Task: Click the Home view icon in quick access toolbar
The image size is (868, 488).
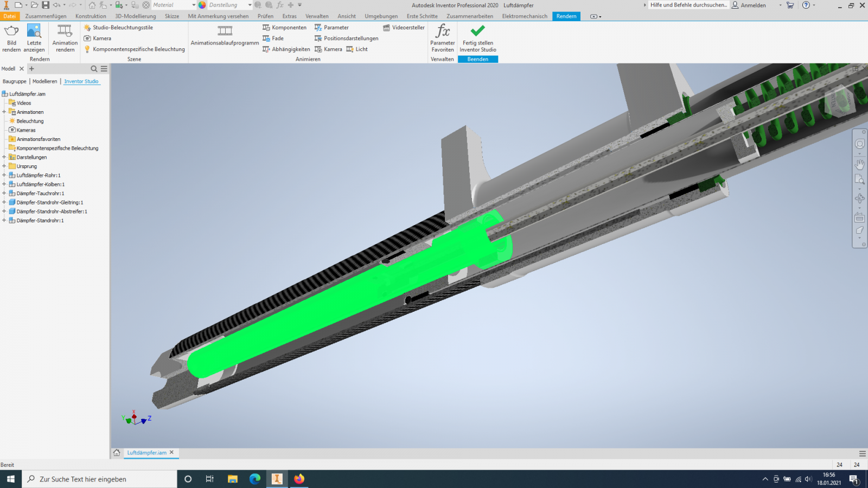Action: (92, 5)
